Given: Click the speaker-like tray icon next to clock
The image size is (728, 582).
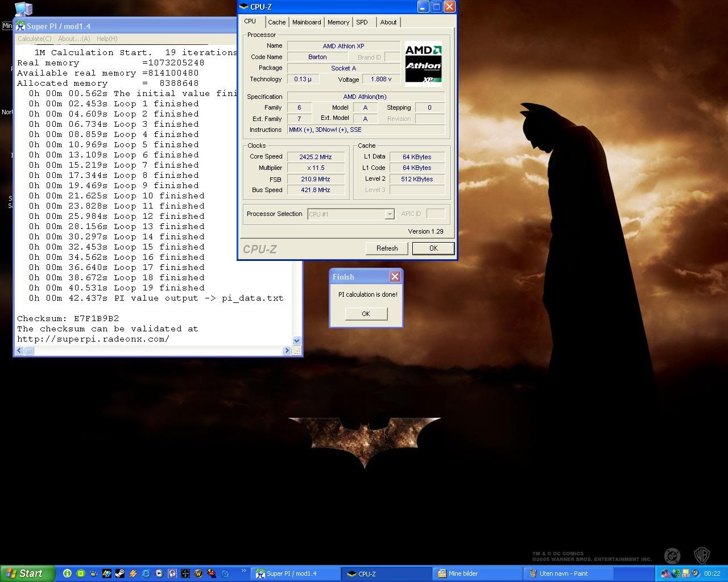Looking at the screenshot, I should pos(696,573).
